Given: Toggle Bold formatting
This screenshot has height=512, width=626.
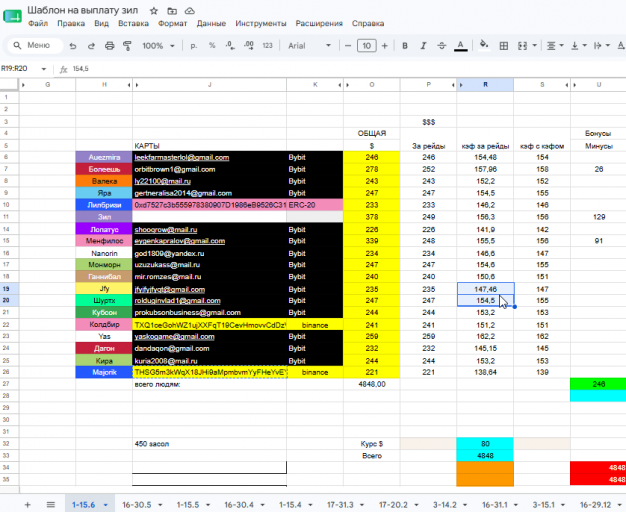Looking at the screenshot, I should [x=405, y=46].
